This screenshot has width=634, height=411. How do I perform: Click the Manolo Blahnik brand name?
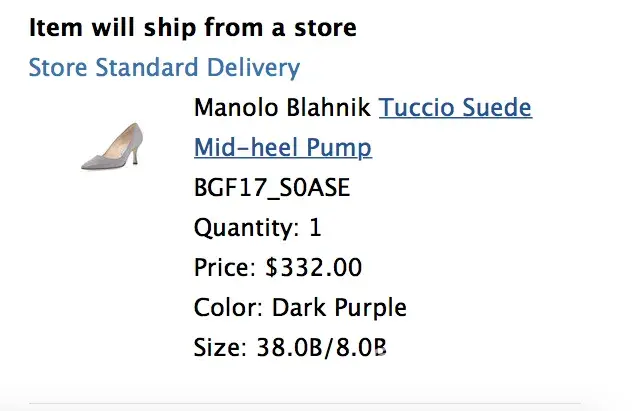point(283,108)
